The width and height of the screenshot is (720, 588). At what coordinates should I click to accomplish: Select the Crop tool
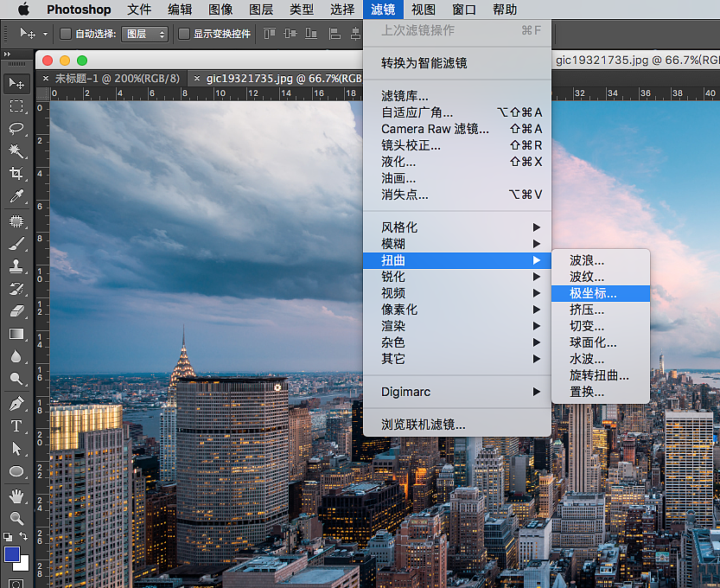pyautogui.click(x=16, y=173)
